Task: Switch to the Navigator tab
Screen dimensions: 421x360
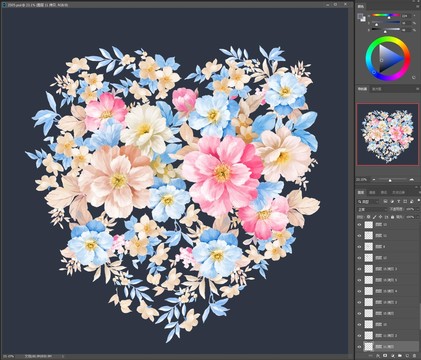Action: coord(362,89)
